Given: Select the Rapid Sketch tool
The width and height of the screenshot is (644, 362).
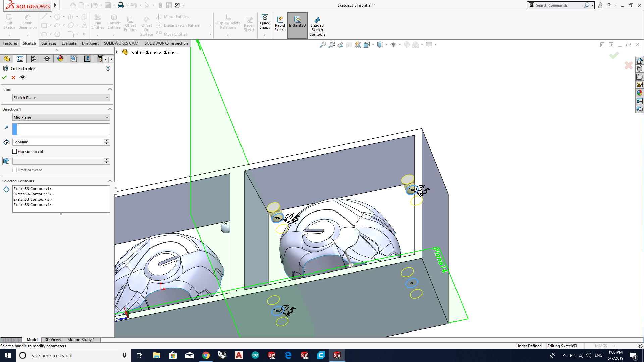Looking at the screenshot, I should [280, 24].
